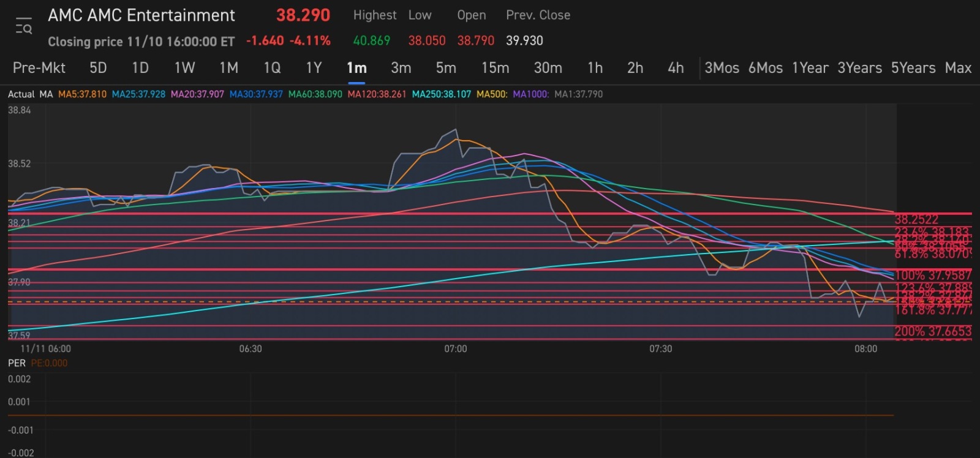
Task: Click the 07:30 time axis label
Action: [660, 349]
